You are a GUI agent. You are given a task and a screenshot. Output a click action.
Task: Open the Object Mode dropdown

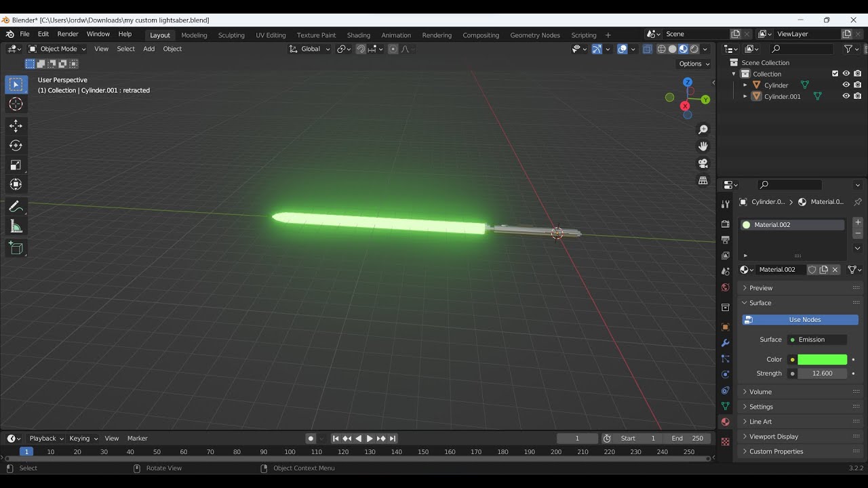pos(58,49)
